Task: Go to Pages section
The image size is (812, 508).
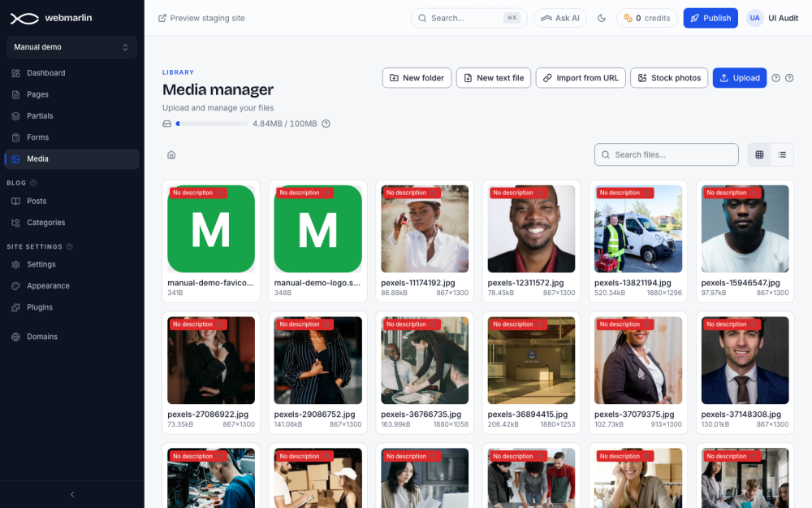Action: click(72, 94)
